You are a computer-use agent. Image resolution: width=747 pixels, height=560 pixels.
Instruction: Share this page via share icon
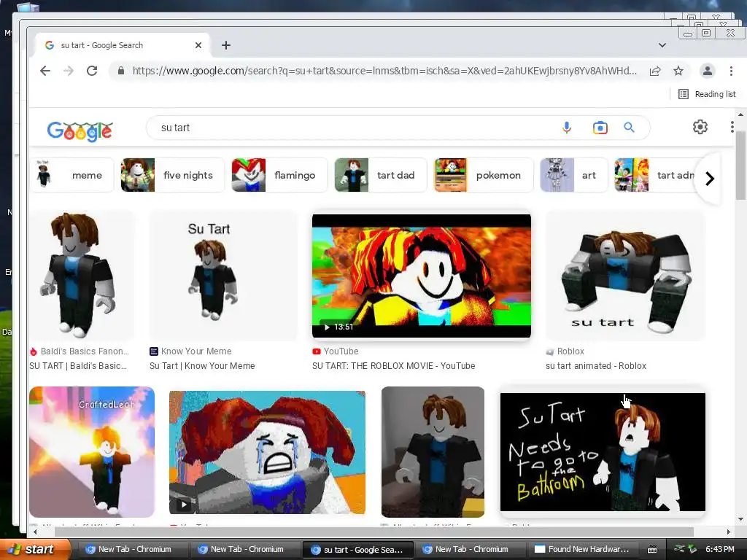pos(655,71)
